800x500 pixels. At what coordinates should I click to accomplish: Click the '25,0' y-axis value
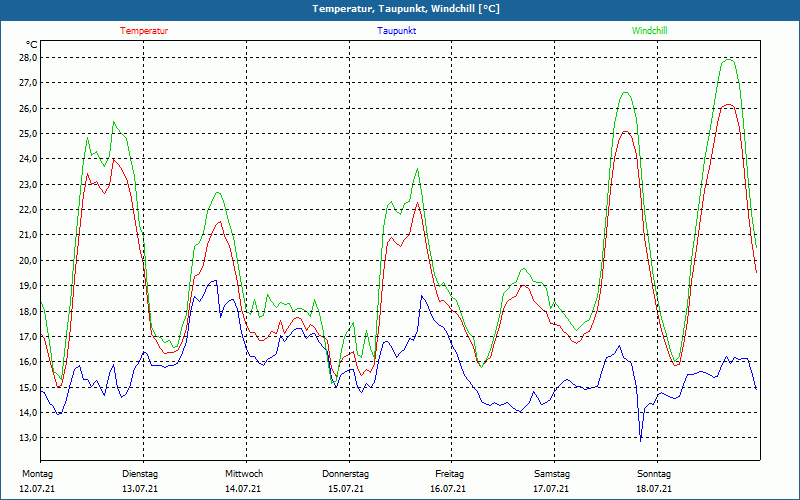click(29, 134)
